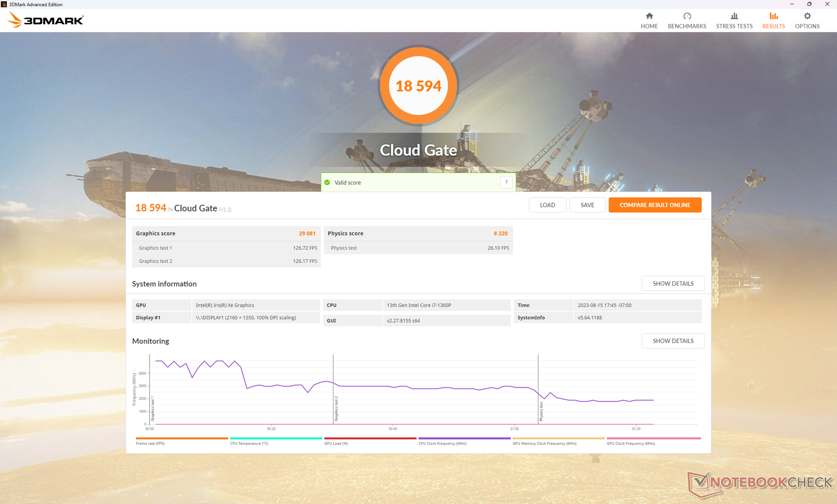Viewport: 837px width, 504px height.
Task: Open Benchmarks via the gauge icon
Action: [x=687, y=16]
